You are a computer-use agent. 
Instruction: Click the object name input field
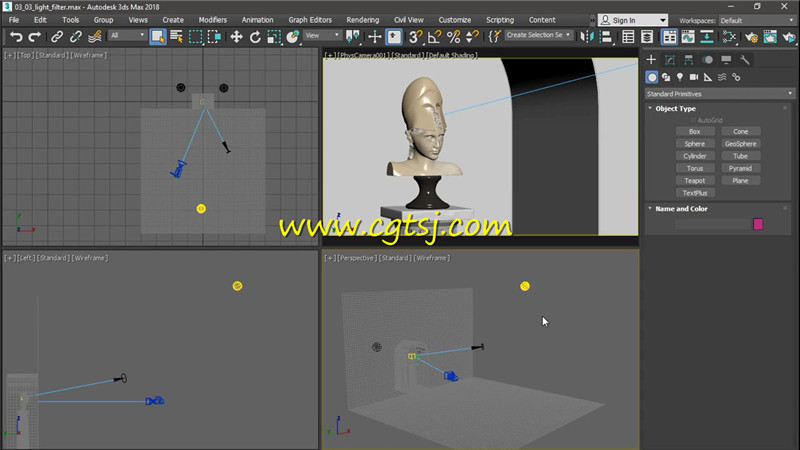712,224
